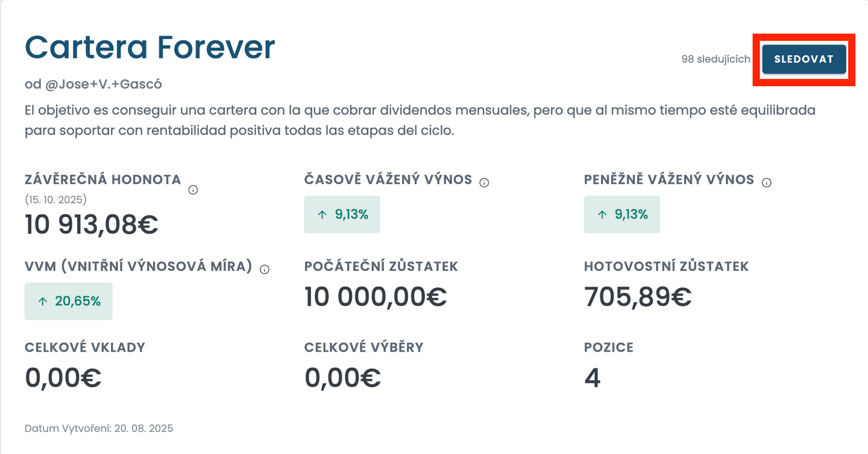This screenshot has height=454, width=868.
Task: Open the 98 sledujících followers list
Action: [x=715, y=59]
